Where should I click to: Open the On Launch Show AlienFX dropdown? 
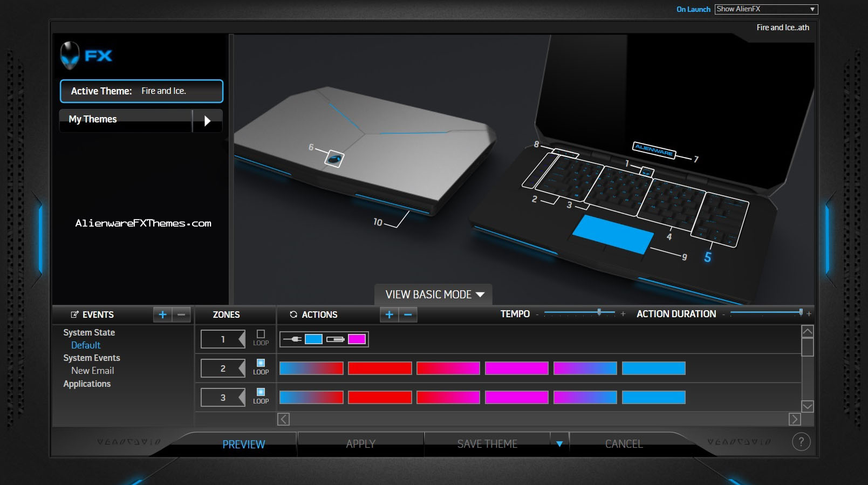click(x=766, y=9)
